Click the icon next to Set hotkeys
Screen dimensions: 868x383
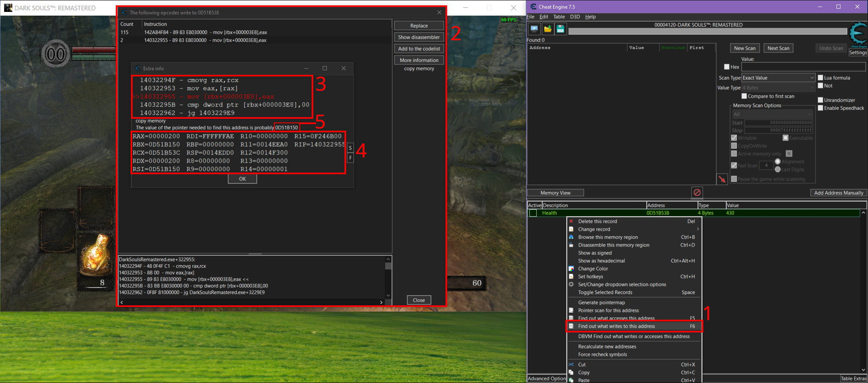click(x=571, y=277)
